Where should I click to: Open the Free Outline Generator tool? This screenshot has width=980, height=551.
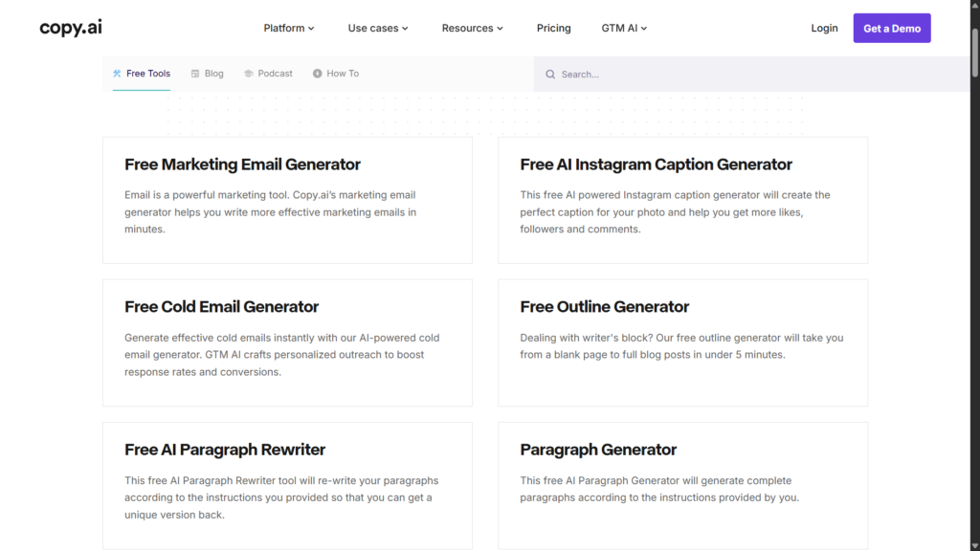[682, 343]
